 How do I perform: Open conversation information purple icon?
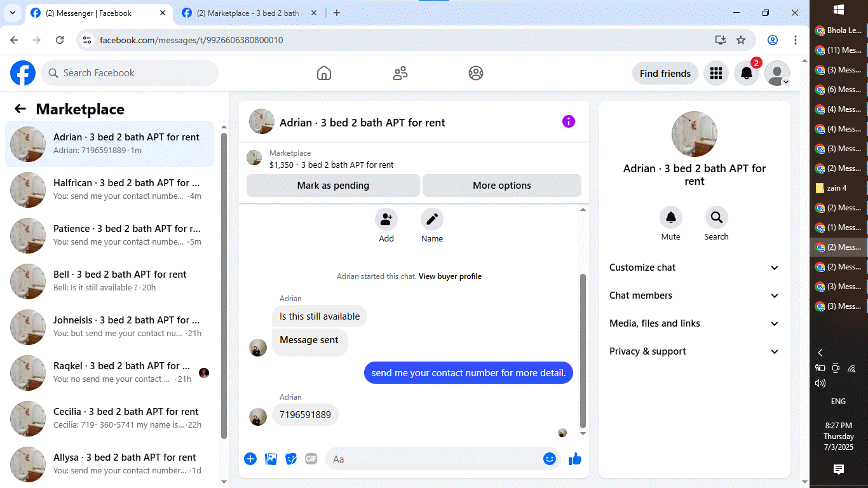[569, 121]
